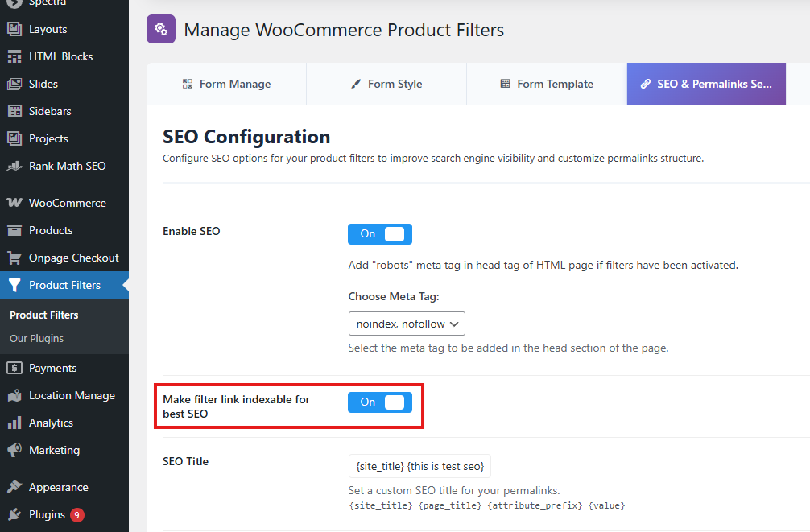The image size is (810, 532).
Task: Click the Marketing megaphone icon
Action: tap(14, 450)
